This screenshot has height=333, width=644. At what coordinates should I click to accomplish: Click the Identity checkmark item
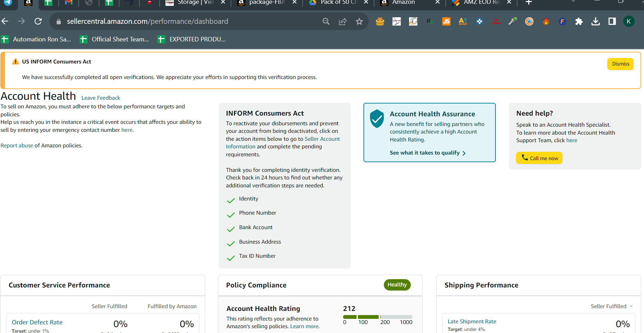tap(243, 199)
